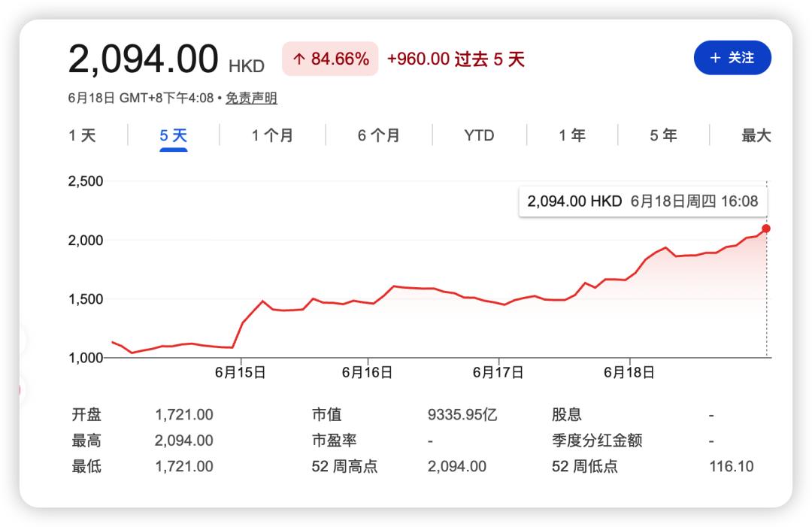812x527 pixels.
Task: Switch to the 1 年 range tab
Action: pyautogui.click(x=571, y=135)
